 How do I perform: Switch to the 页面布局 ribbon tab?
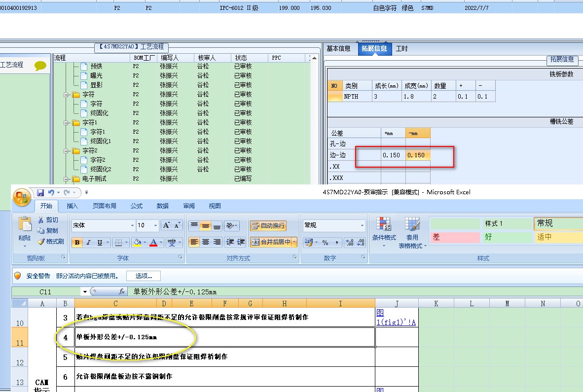click(x=105, y=206)
